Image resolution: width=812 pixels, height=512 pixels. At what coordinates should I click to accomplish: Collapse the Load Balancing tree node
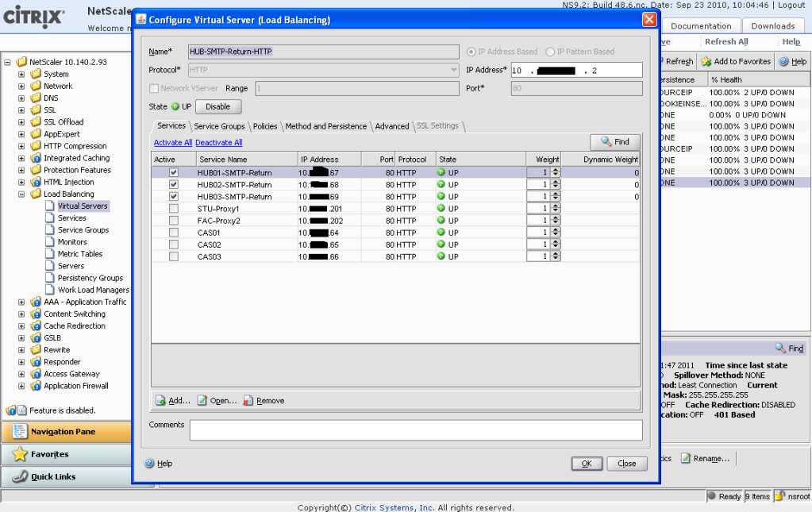tap(21, 194)
